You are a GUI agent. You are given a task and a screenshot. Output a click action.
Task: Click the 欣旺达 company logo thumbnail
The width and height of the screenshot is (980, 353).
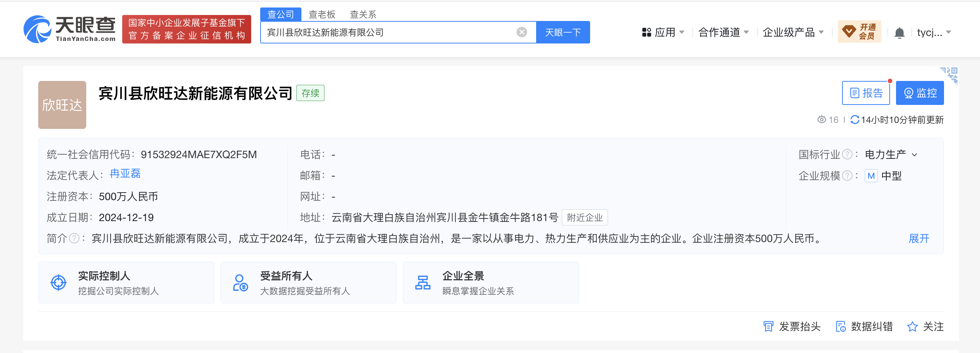pos(62,105)
